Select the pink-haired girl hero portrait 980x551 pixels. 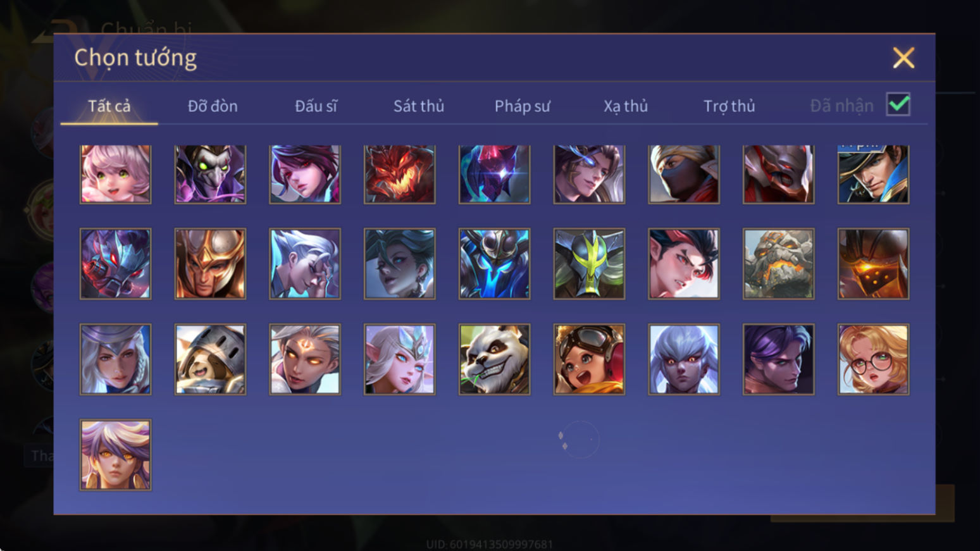116,174
